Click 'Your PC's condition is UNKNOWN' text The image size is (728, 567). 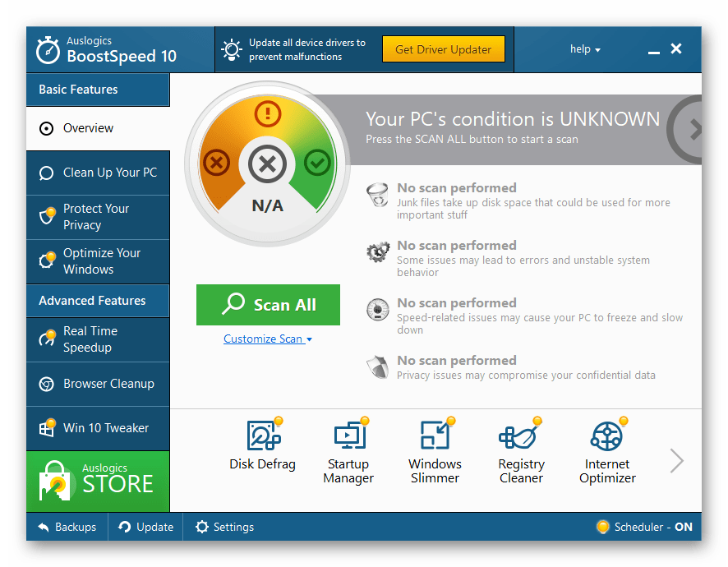point(513,119)
